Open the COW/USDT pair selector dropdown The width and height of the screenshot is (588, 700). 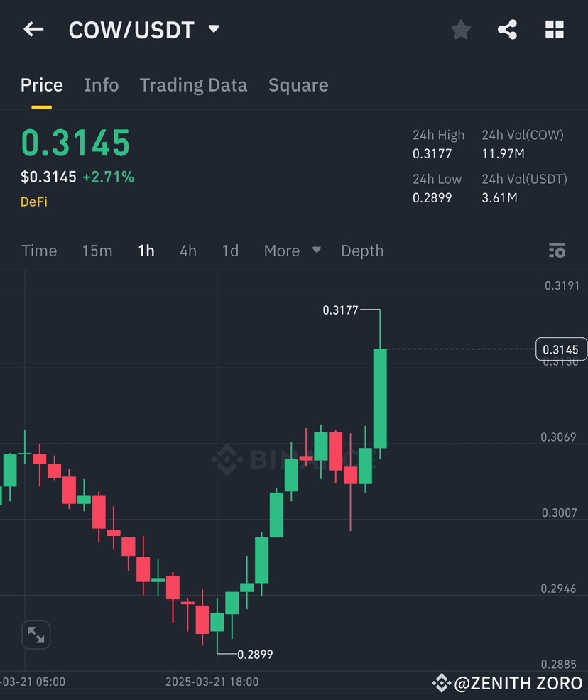point(213,29)
